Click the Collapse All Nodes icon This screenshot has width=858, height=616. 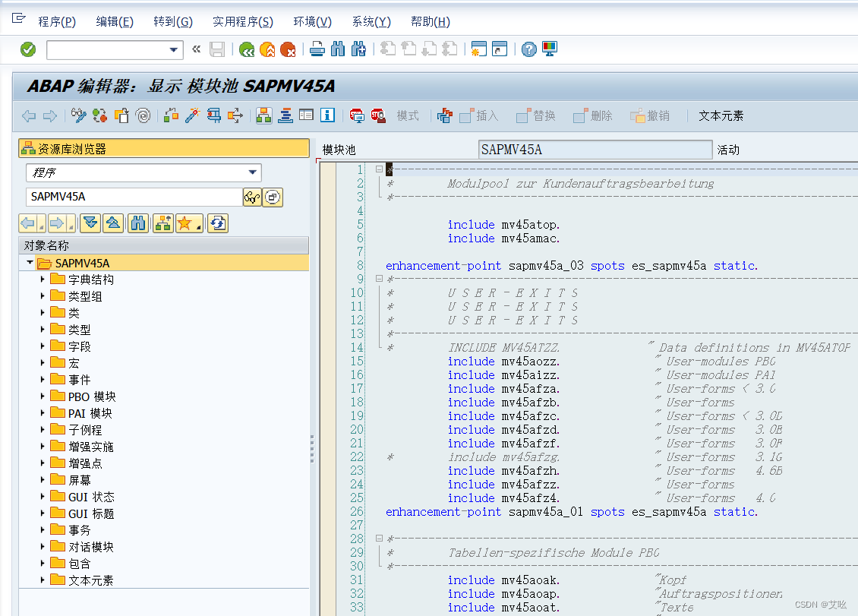coord(112,223)
